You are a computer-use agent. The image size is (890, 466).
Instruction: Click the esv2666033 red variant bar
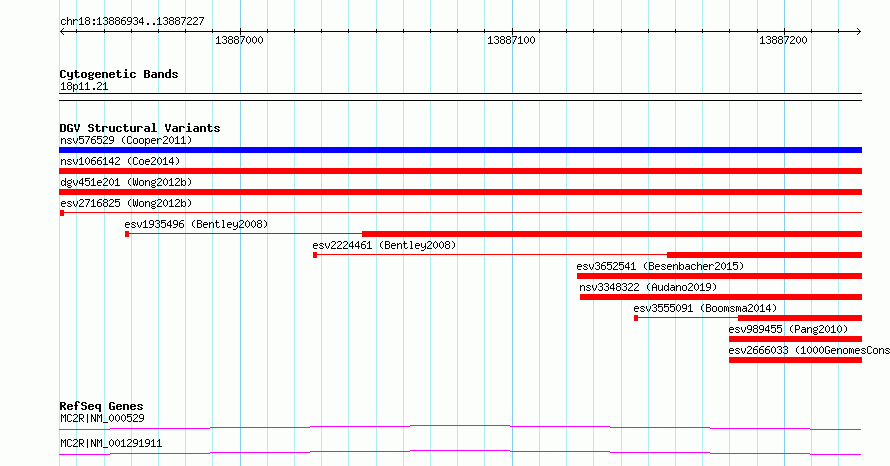click(x=795, y=360)
